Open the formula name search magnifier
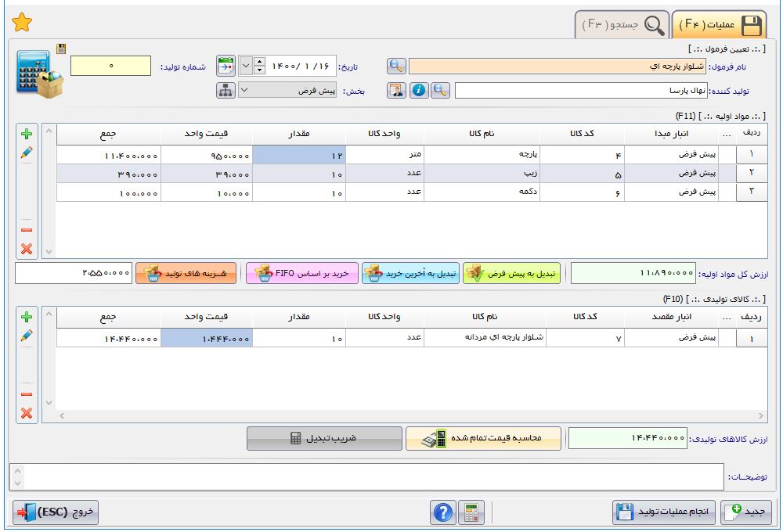The image size is (783, 532). (x=398, y=66)
